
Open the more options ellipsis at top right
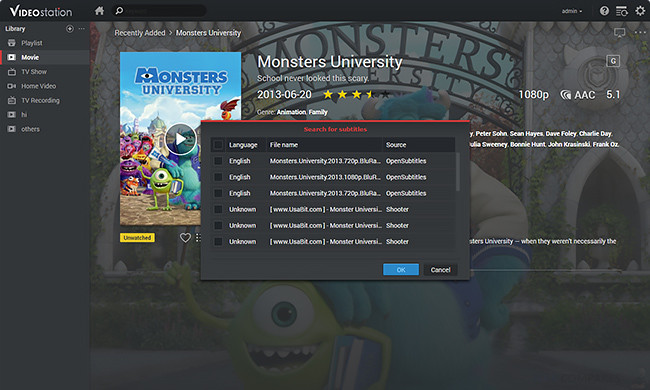640,33
